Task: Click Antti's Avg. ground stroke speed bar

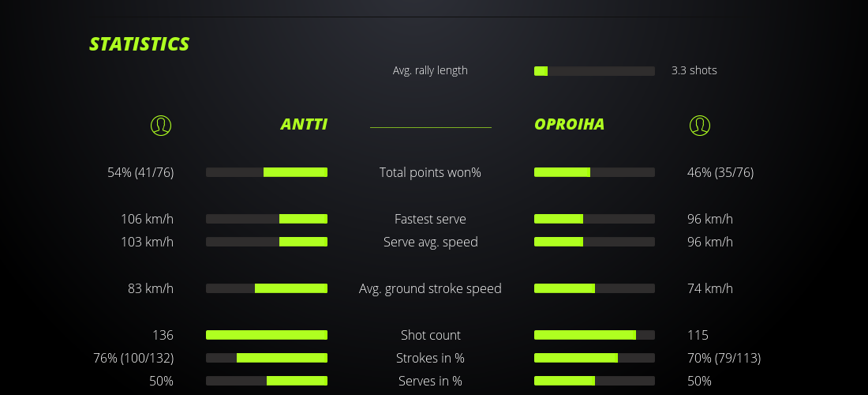Action: [x=267, y=288]
